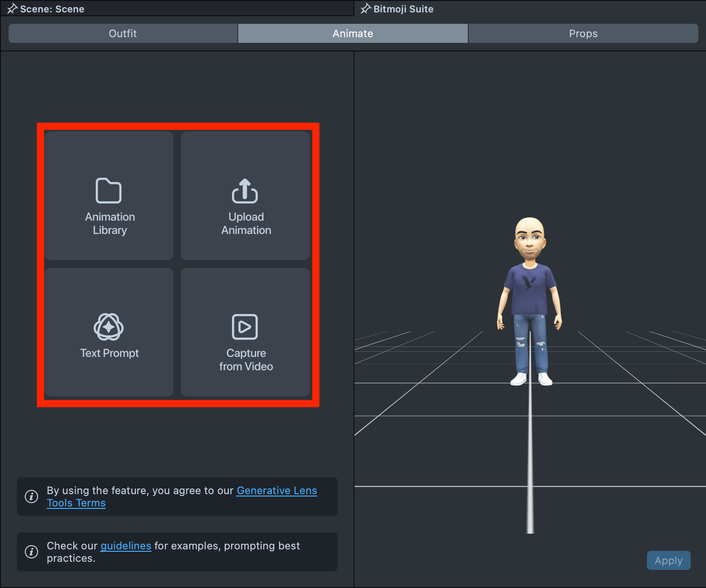Click the Bitmoji Suite panel title
Screen dimensions: 706x588
403,9
